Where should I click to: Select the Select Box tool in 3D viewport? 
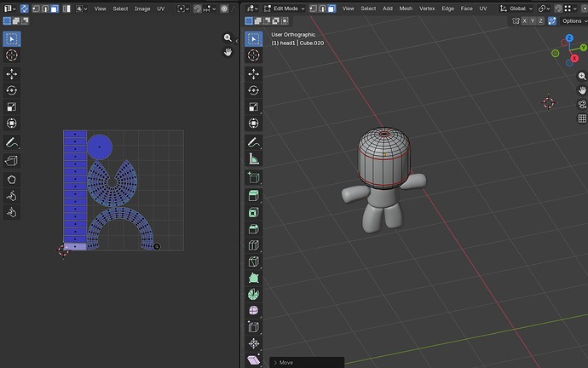tap(253, 39)
